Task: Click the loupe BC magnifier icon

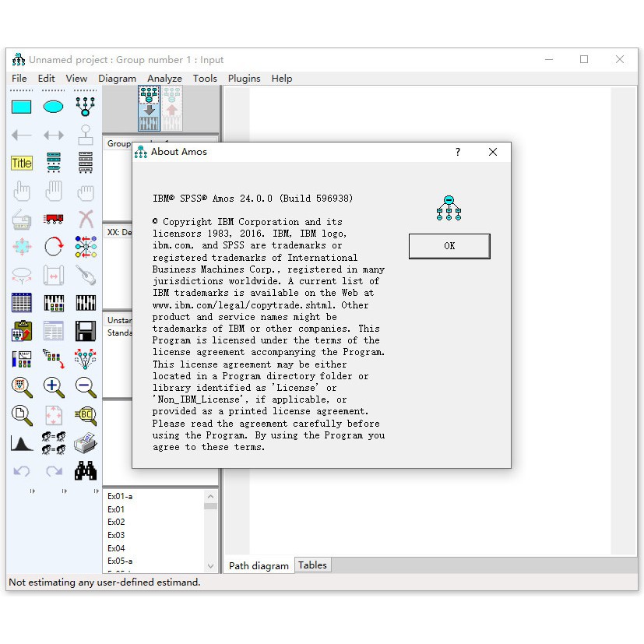Action: click(x=86, y=415)
